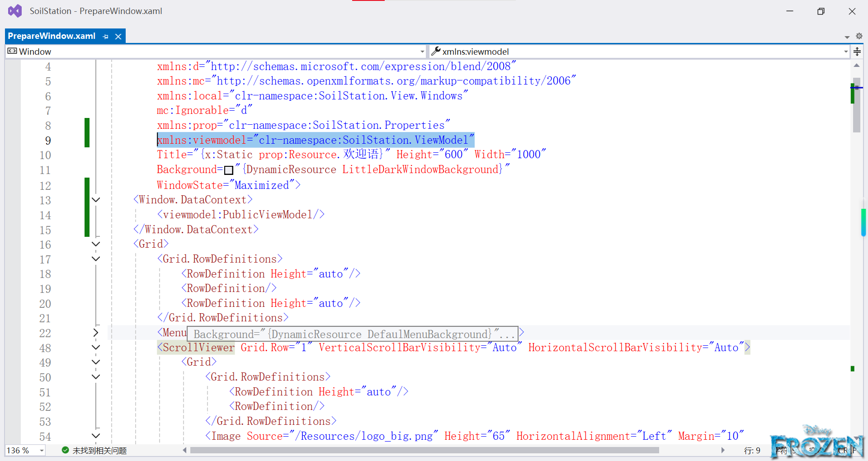Viewport: 868px width, 461px height.
Task: Click the wrench icon in the navigation bar
Action: tap(436, 51)
